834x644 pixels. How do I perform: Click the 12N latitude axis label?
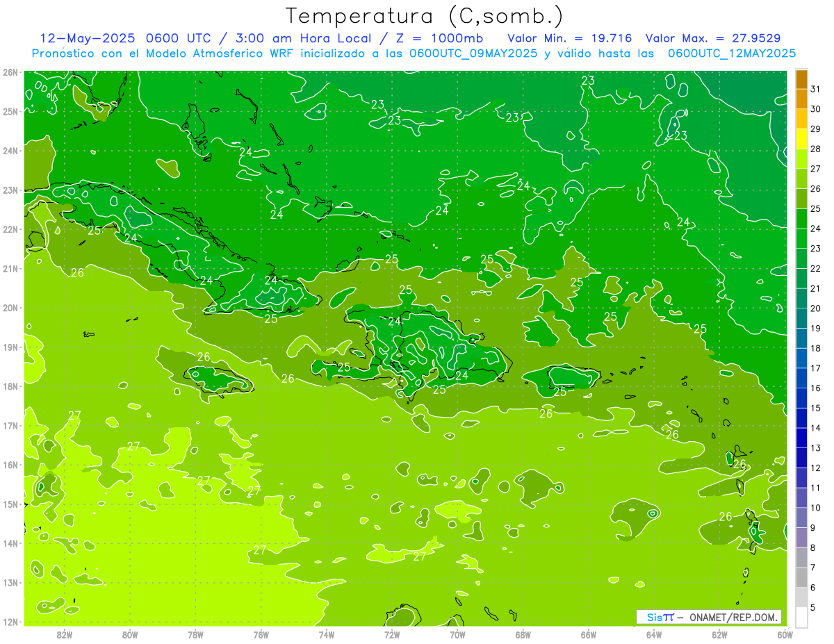click(x=10, y=622)
